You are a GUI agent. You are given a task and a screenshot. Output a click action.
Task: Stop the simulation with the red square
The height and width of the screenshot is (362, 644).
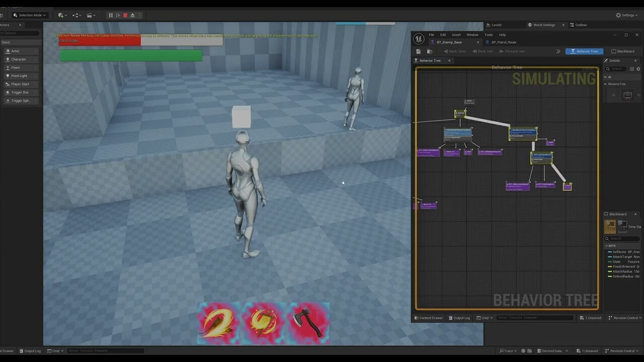124,15
